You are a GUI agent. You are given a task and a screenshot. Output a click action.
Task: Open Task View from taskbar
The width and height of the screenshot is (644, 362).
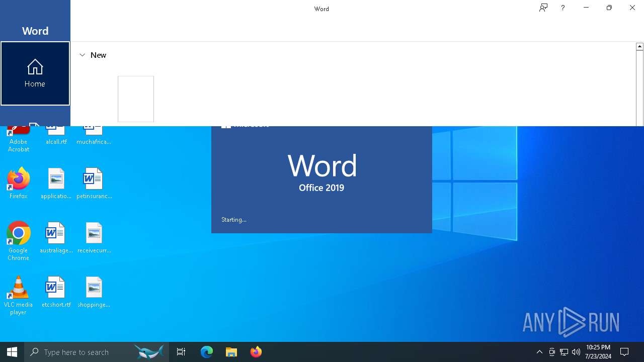pos(181,352)
